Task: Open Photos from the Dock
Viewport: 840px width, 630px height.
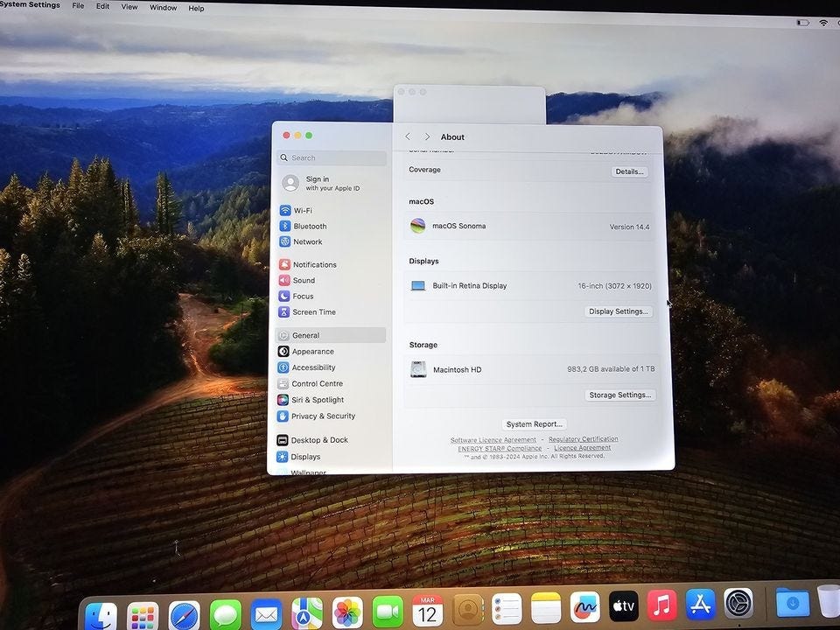Action: click(347, 612)
